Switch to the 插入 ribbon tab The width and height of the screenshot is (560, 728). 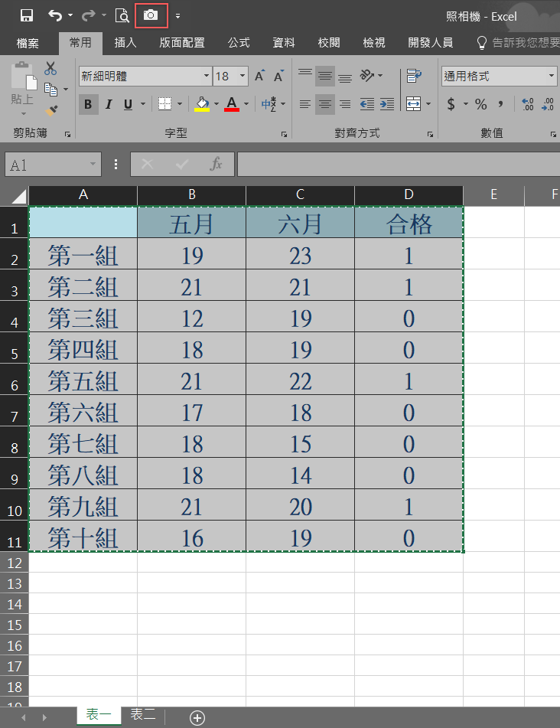pyautogui.click(x=125, y=43)
